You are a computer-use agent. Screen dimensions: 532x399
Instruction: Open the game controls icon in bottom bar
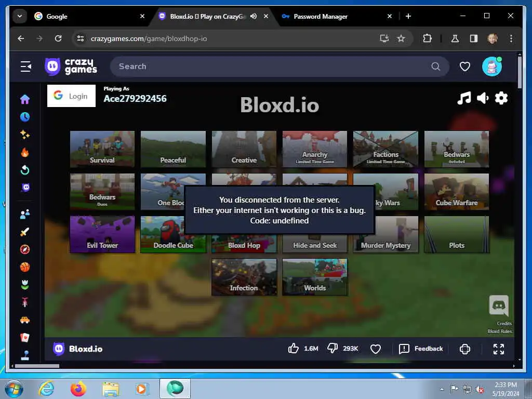coord(464,349)
